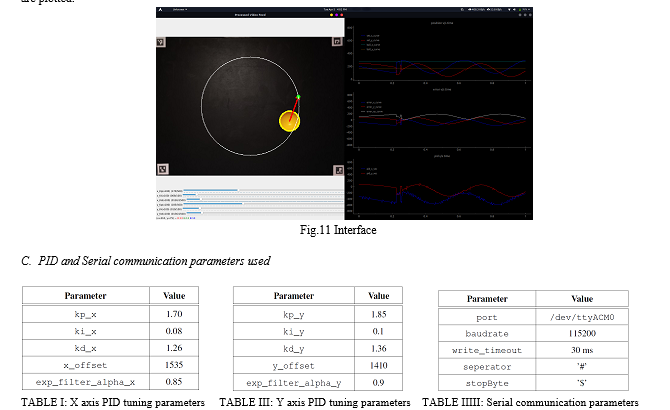Click the top-right ArUco marker in video feed
The height and width of the screenshot is (410, 670).
(x=337, y=41)
